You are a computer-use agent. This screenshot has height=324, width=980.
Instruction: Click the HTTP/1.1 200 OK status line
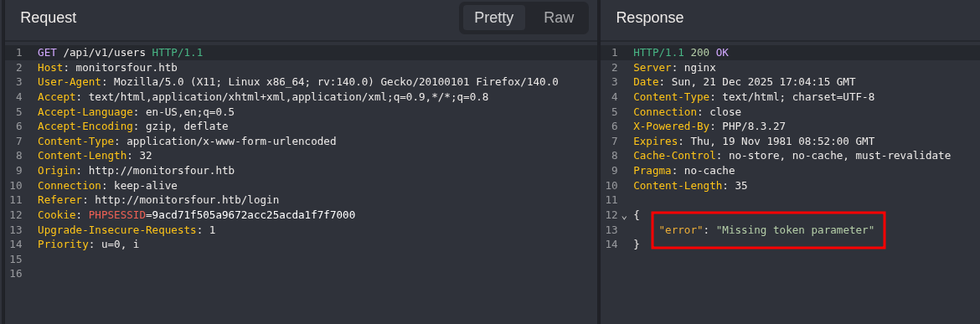click(x=681, y=53)
